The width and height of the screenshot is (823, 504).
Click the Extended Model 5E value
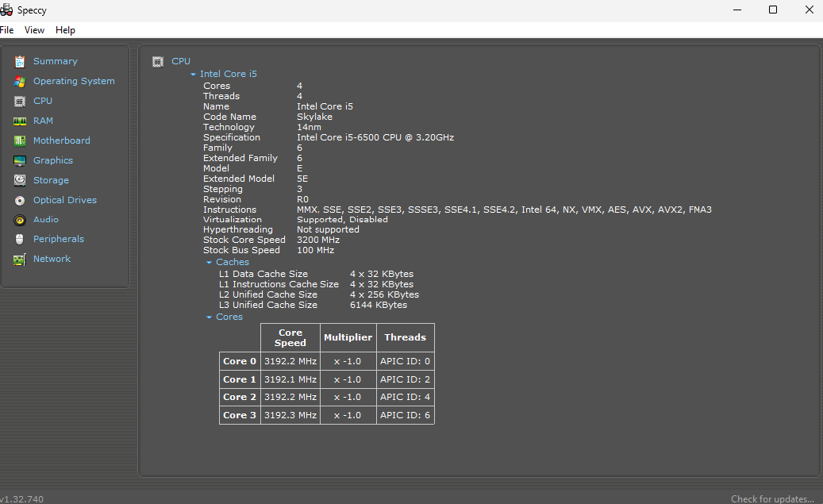[x=302, y=179]
